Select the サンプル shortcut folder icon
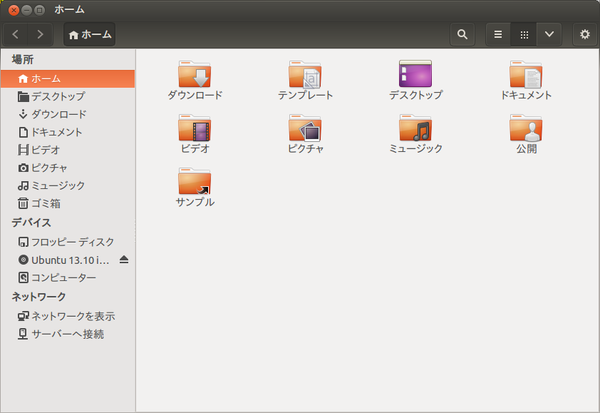 point(194,181)
